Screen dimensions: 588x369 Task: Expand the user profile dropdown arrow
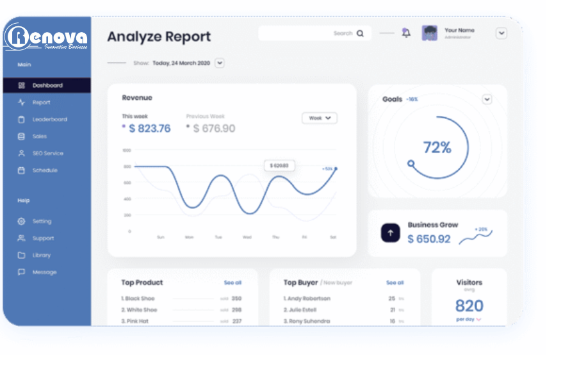502,33
